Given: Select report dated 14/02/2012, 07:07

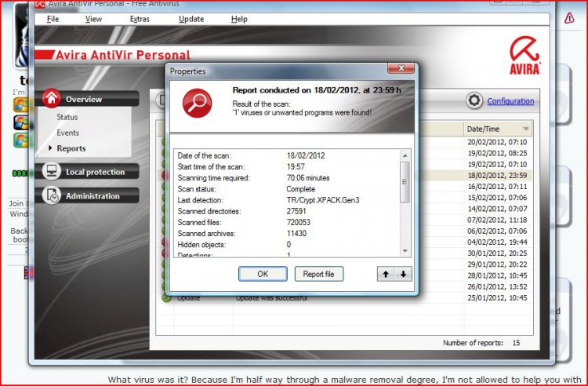Looking at the screenshot, I should (x=497, y=209).
